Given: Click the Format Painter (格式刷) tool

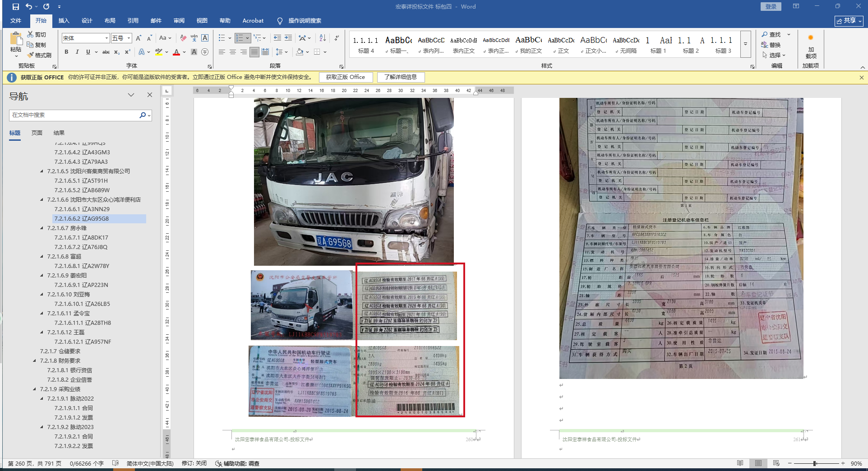Looking at the screenshot, I should (x=39, y=55).
